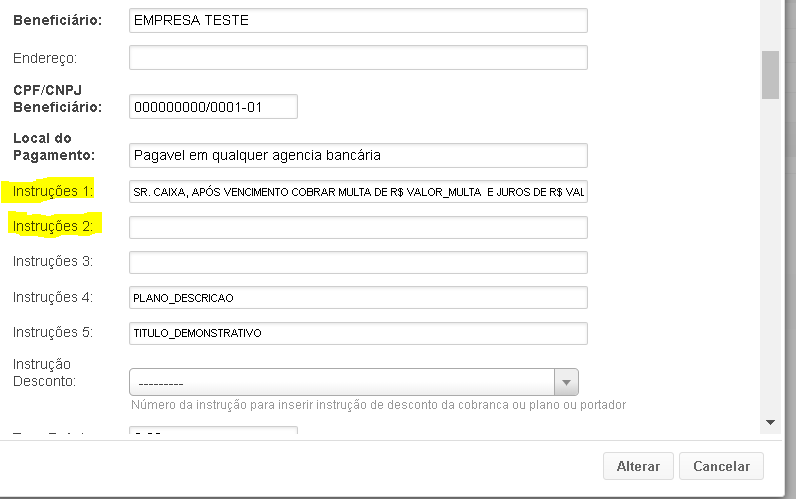Viewport: 796px width, 499px height.
Task: Click the Instrução Desconto label
Action: [x=44, y=373]
